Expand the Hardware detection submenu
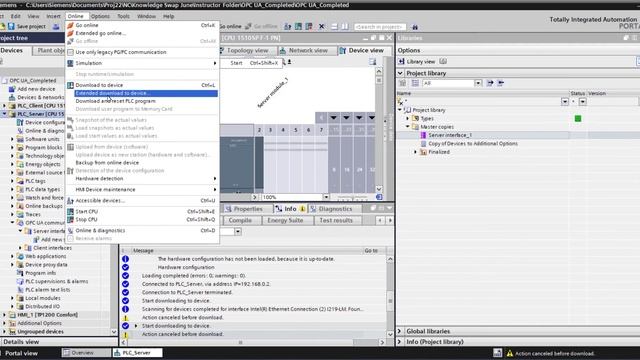This screenshot has height=360, width=640. point(215,179)
